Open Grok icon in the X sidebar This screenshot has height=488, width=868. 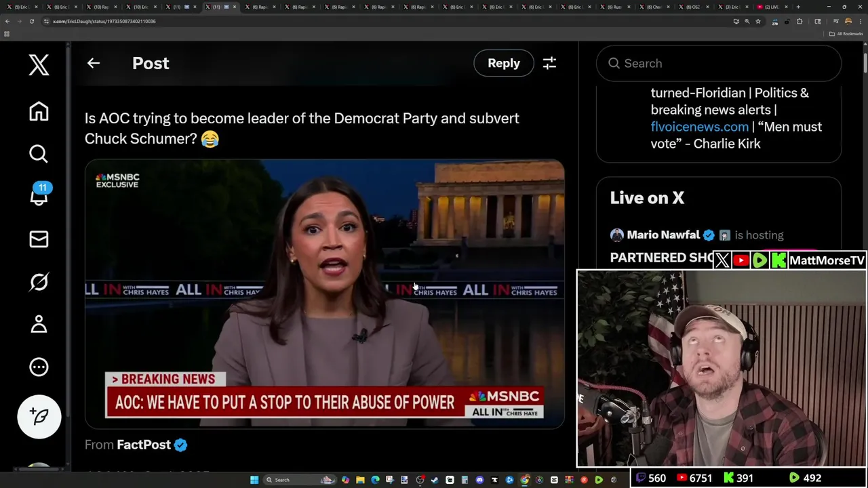[x=39, y=282]
